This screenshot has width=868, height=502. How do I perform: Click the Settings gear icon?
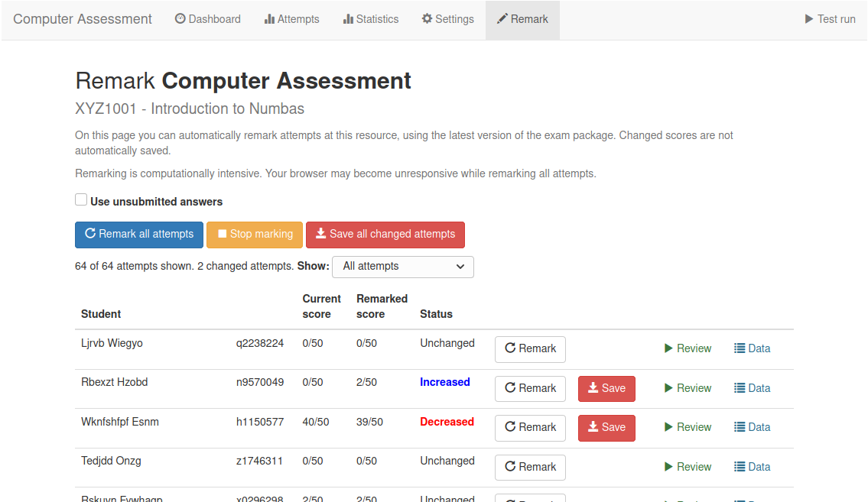click(427, 19)
